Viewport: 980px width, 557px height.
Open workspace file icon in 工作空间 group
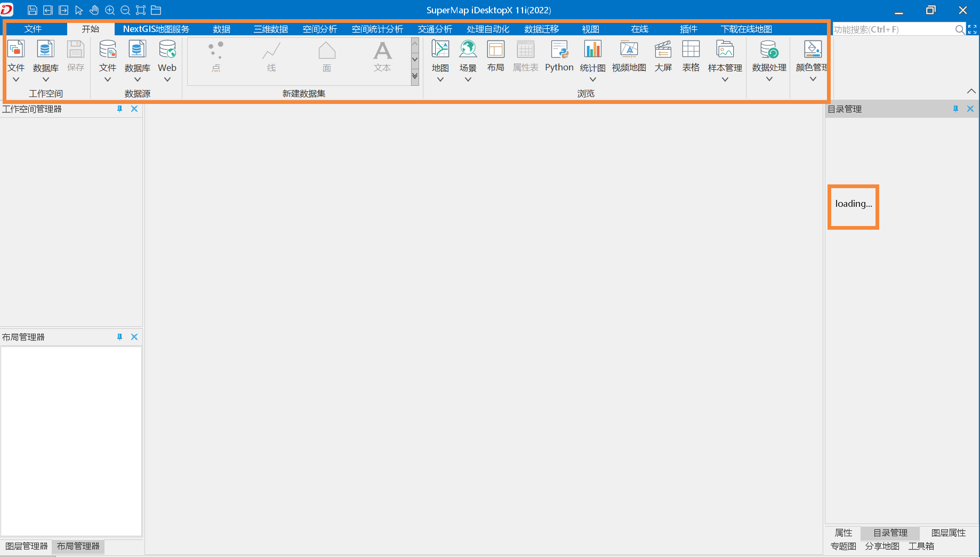pos(16,50)
